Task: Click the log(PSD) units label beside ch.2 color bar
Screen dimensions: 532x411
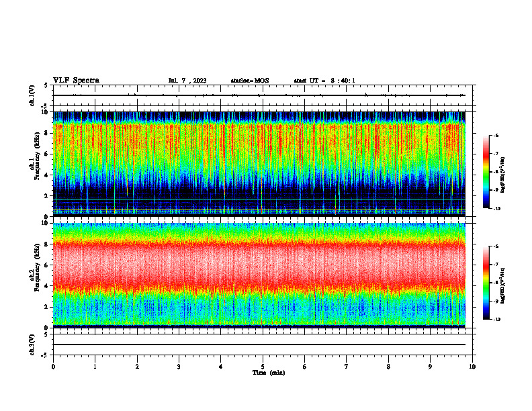Action: point(503,285)
